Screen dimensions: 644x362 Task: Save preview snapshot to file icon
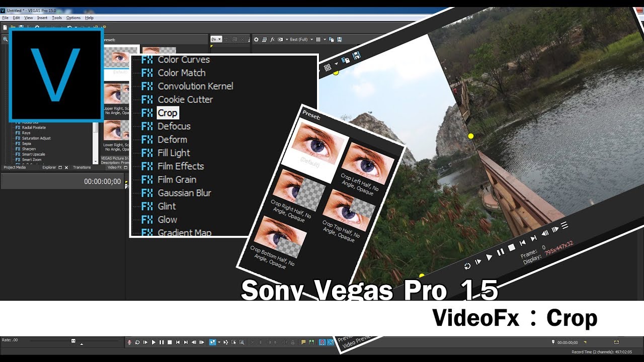click(x=340, y=39)
